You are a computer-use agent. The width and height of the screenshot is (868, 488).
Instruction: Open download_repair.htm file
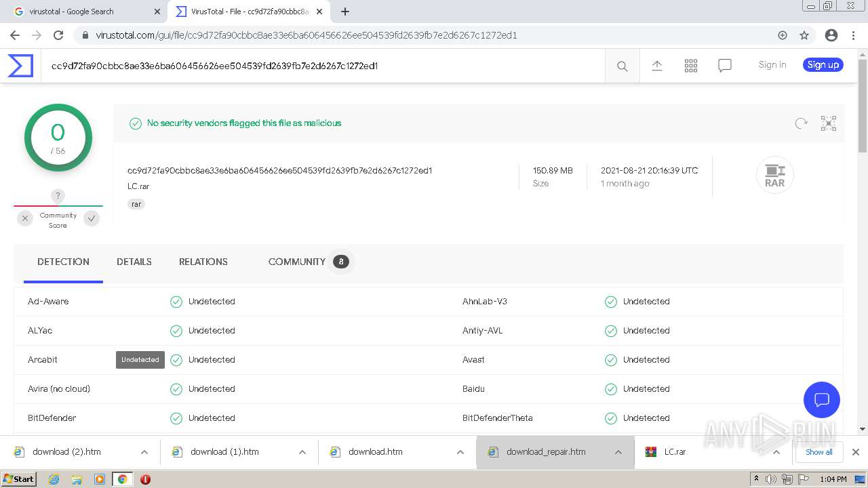pyautogui.click(x=545, y=452)
